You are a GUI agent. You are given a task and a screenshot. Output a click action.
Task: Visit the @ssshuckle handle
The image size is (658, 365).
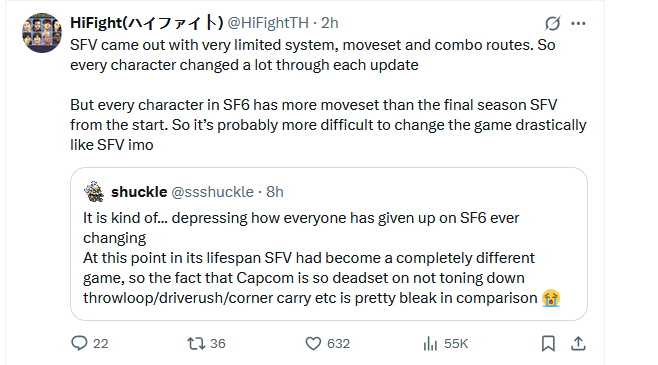(x=213, y=192)
